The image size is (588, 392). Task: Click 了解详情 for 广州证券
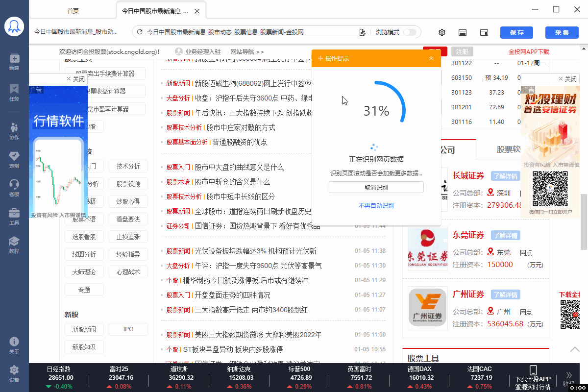(x=506, y=294)
